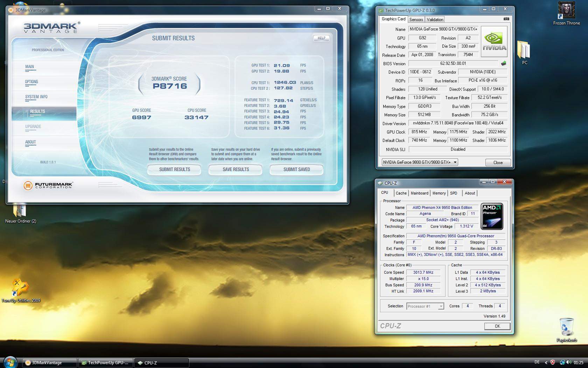
Task: Open the Frozen Throne desktop shortcut
Action: coord(566,13)
